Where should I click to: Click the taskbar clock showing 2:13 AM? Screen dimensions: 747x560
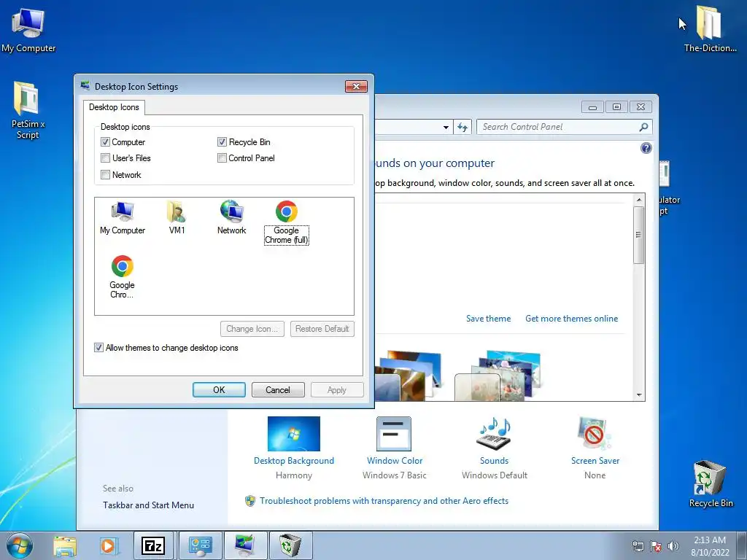tap(710, 546)
